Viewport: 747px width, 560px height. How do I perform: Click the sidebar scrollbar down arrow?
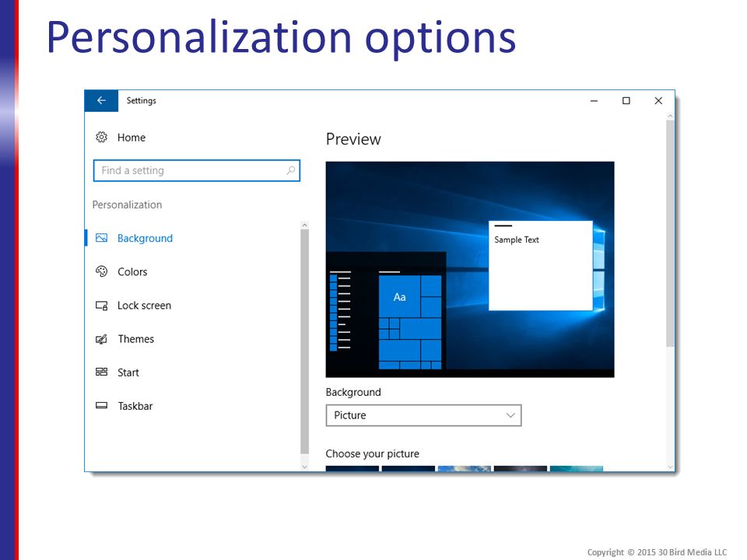pyautogui.click(x=304, y=467)
